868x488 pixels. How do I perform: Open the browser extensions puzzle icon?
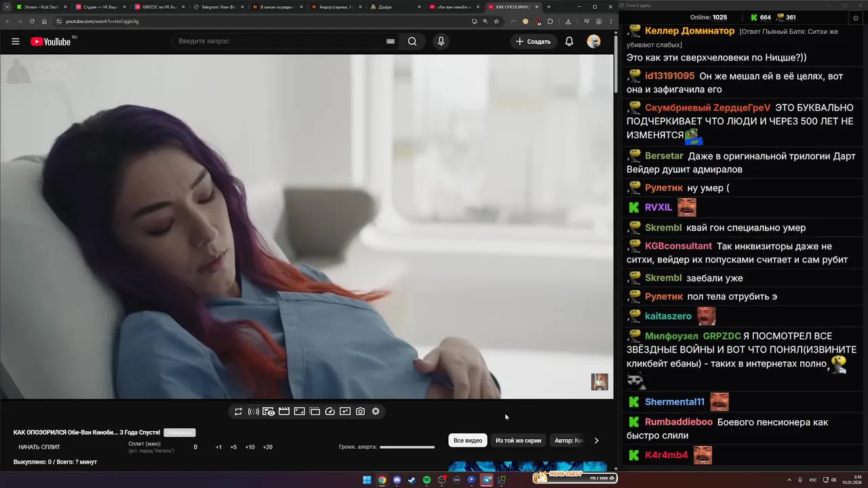(x=550, y=21)
